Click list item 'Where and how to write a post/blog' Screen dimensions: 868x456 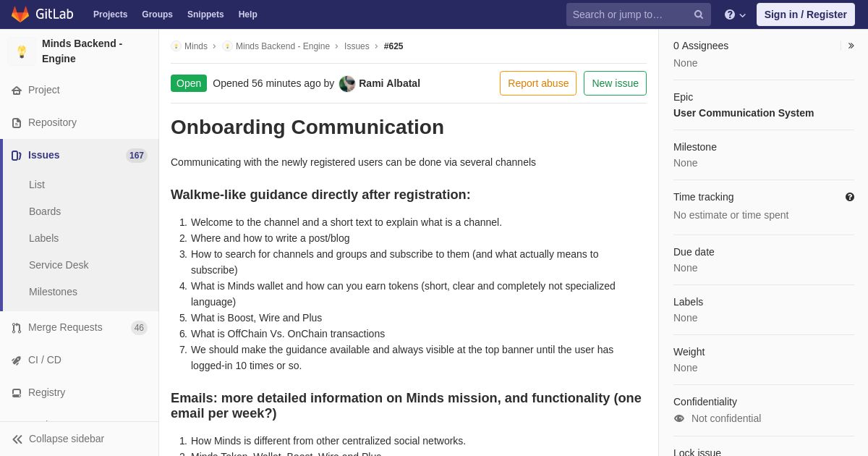(271, 238)
